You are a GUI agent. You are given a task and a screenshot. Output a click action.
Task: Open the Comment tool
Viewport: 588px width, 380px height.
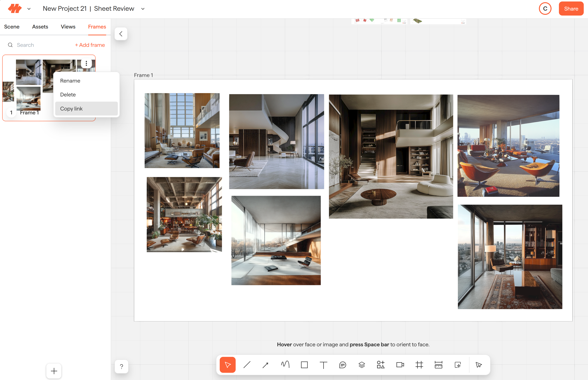(x=343, y=365)
